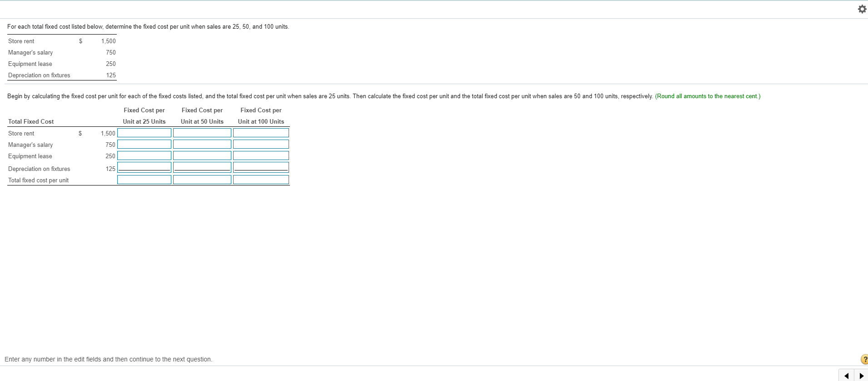
Task: Select Store rent field at 100 units
Action: (x=261, y=133)
